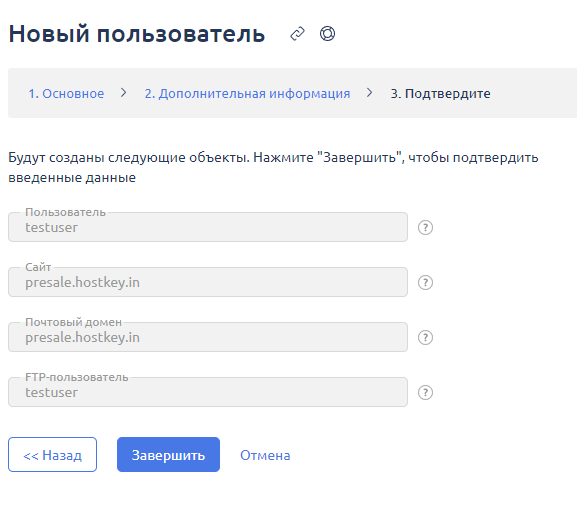The width and height of the screenshot is (577, 515).
Task: Show help tooltip for the Сайт field
Action: pyautogui.click(x=425, y=283)
